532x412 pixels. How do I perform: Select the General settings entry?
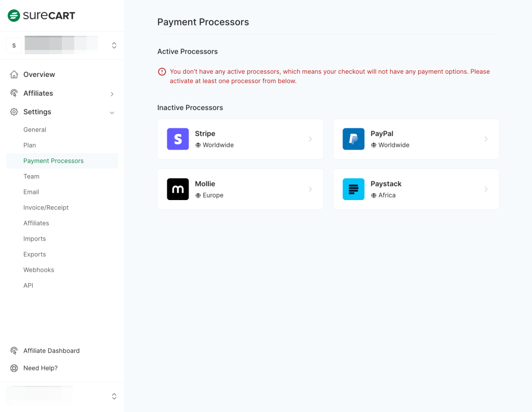pos(35,129)
